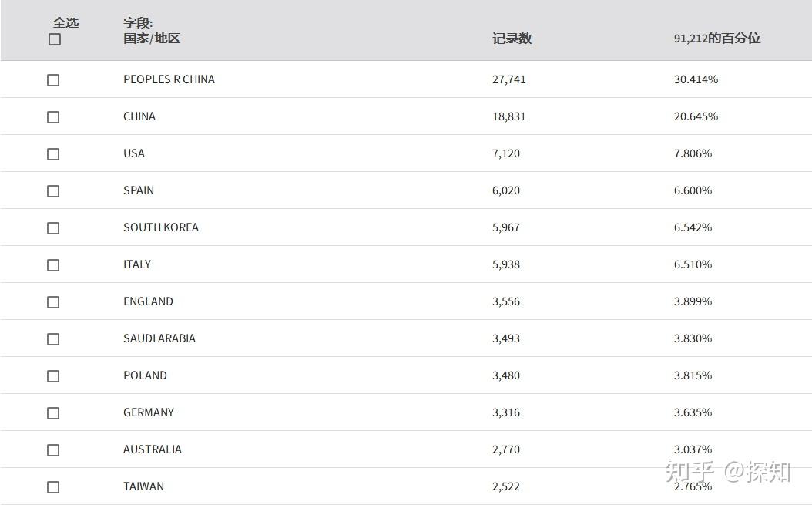This screenshot has height=505, width=812.
Task: Click the PEOPLES R CHINA country name
Action: [x=169, y=79]
